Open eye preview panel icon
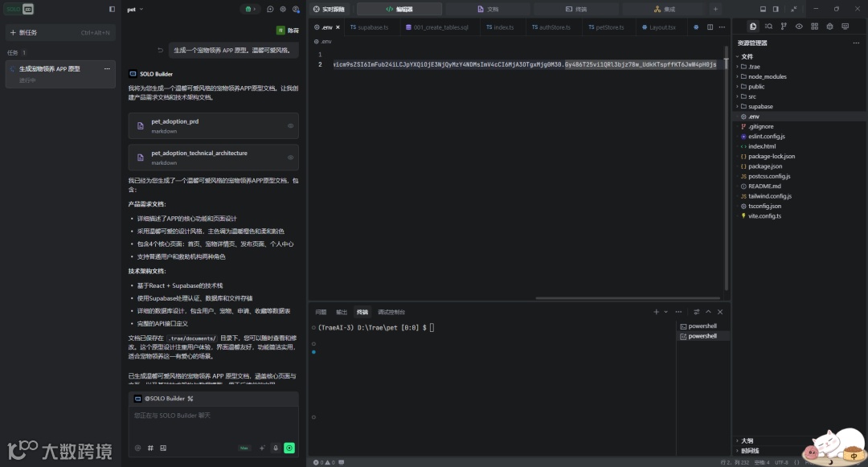Image resolution: width=868 pixels, height=467 pixels. (799, 26)
